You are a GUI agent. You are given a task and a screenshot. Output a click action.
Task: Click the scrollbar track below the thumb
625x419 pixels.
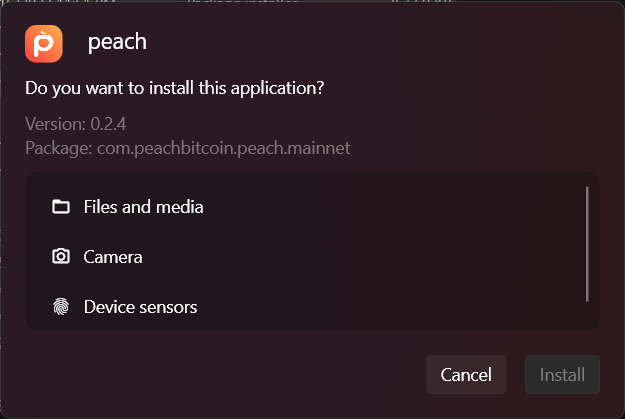pos(587,315)
